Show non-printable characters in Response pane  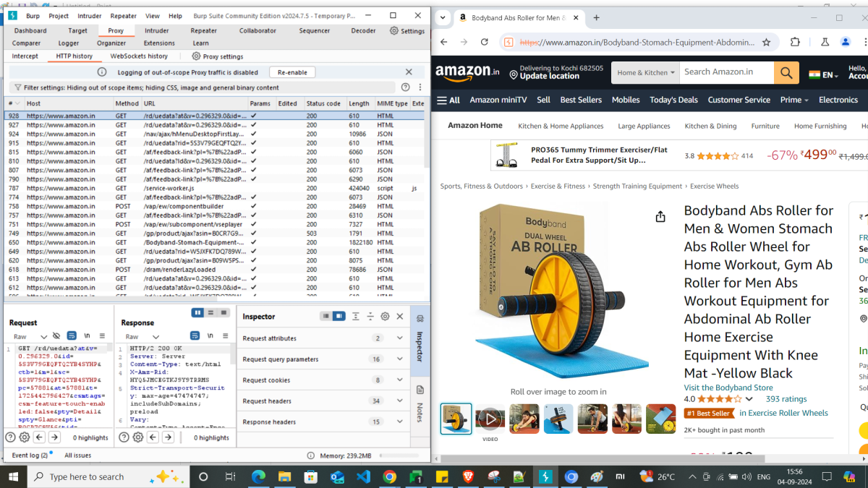(210, 336)
